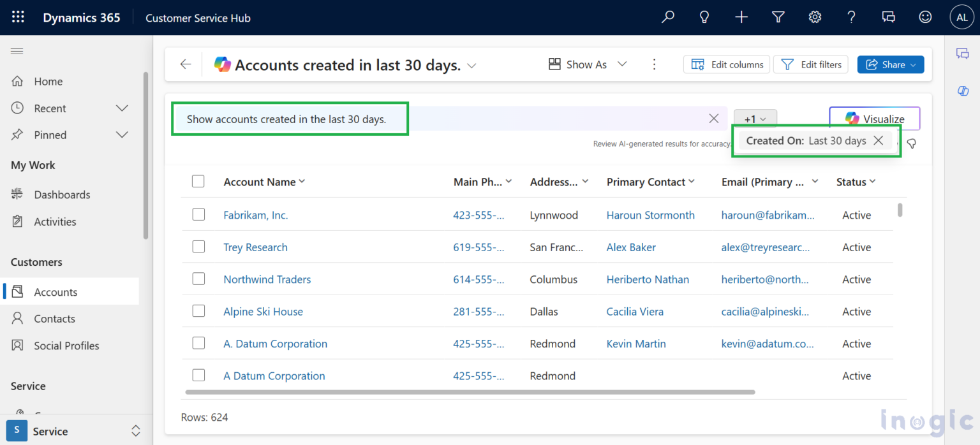Open the advanced filter funnel icon
Image resolution: width=980 pixels, height=445 pixels.
[x=778, y=17]
